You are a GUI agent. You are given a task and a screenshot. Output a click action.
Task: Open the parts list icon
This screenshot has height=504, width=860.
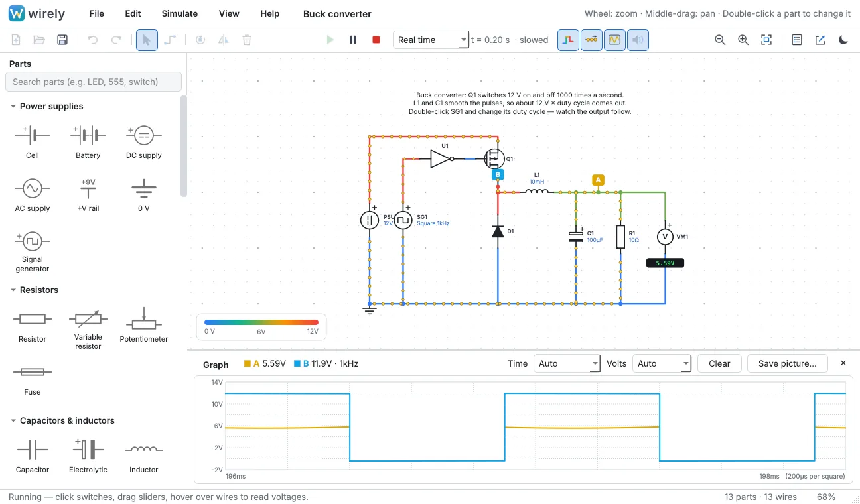click(797, 40)
